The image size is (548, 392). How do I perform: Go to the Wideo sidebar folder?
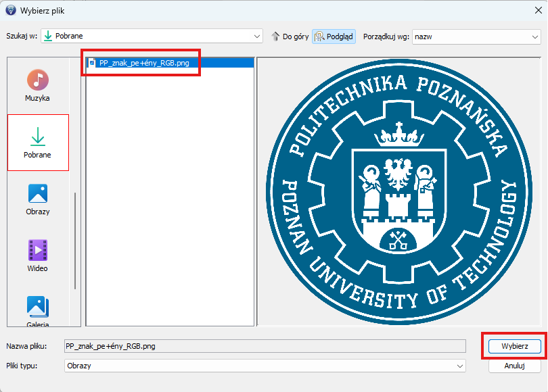pyautogui.click(x=38, y=256)
